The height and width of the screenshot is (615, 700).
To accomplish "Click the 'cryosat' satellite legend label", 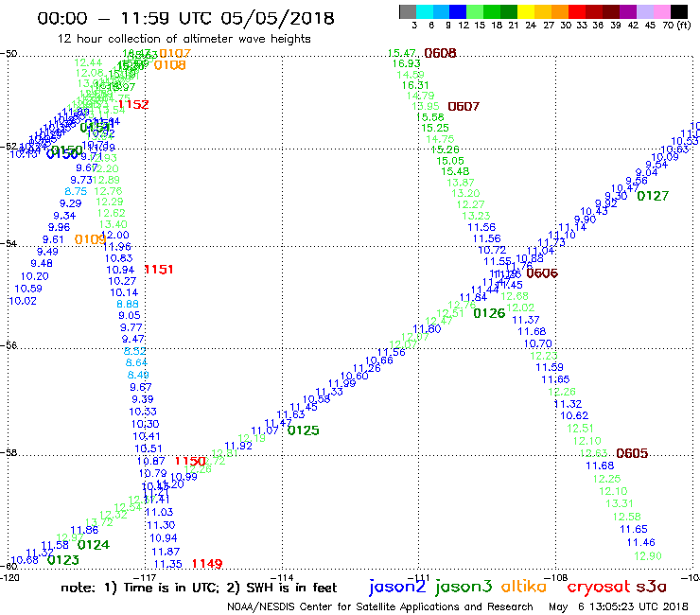I will [x=598, y=587].
